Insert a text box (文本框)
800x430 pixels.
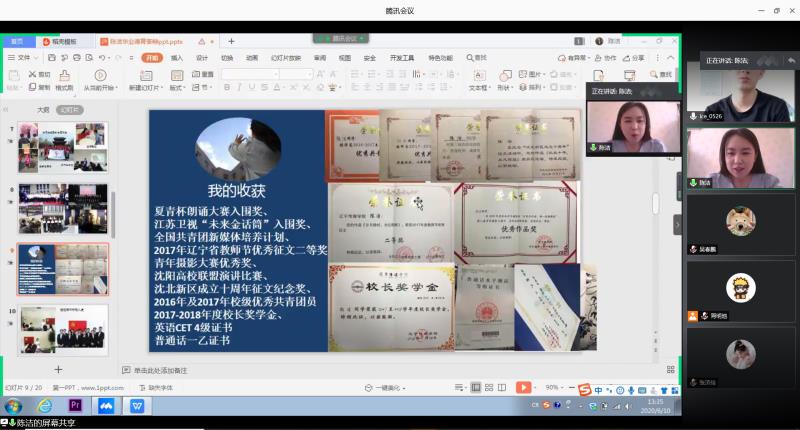tap(478, 75)
